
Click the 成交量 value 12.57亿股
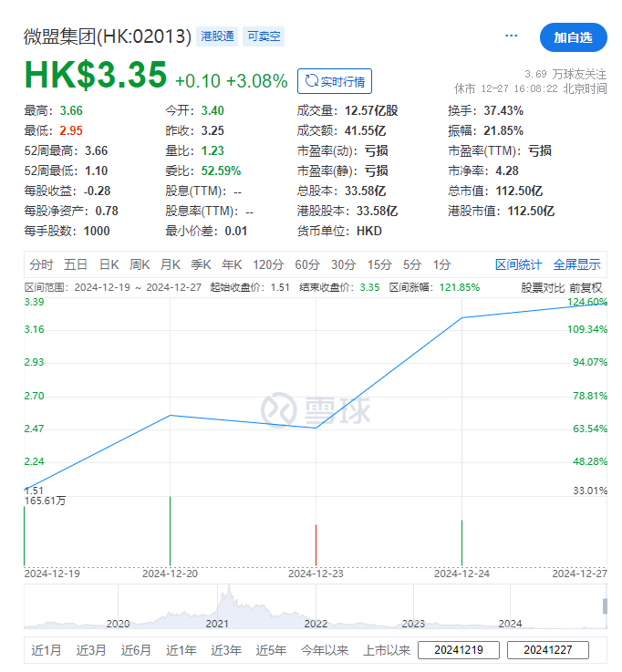pyautogui.click(x=371, y=110)
